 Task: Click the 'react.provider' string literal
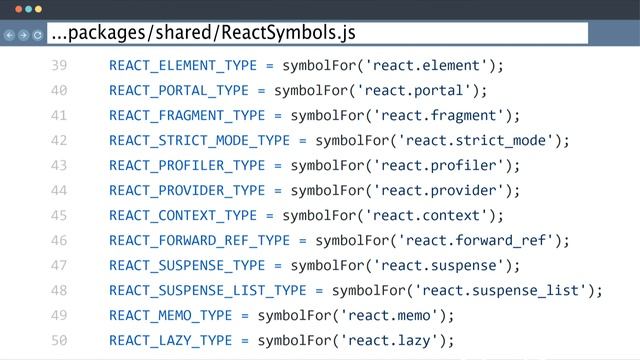(x=439, y=191)
